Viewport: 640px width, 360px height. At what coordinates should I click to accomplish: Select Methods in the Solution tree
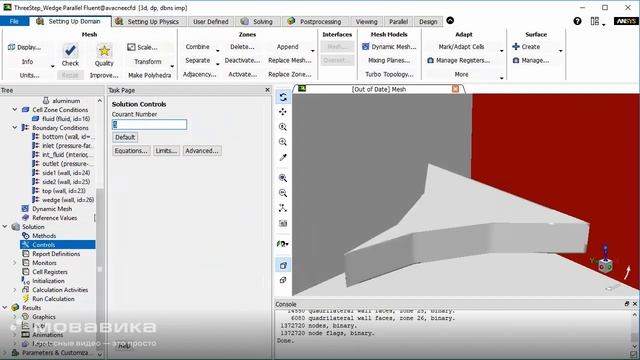[x=44, y=236]
